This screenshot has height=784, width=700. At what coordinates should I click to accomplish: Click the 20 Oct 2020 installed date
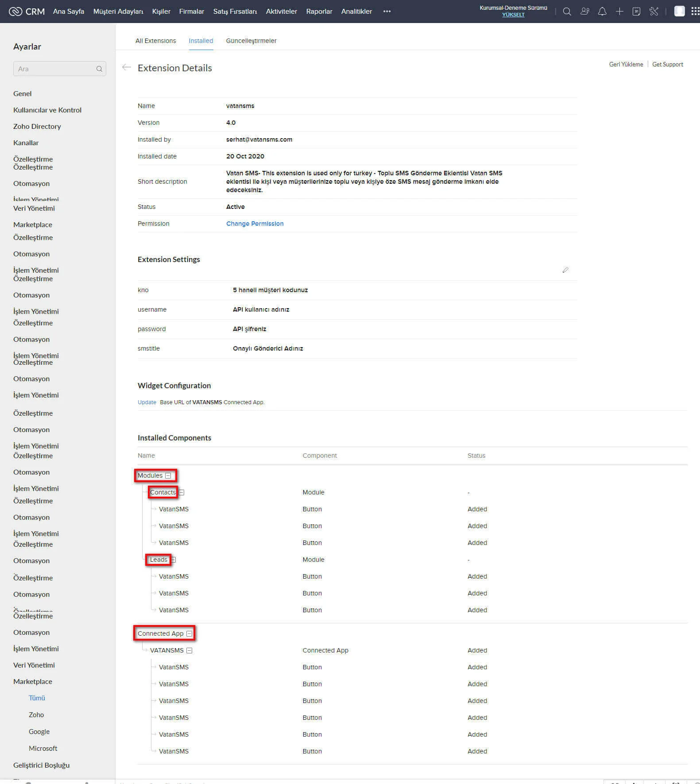(x=245, y=156)
